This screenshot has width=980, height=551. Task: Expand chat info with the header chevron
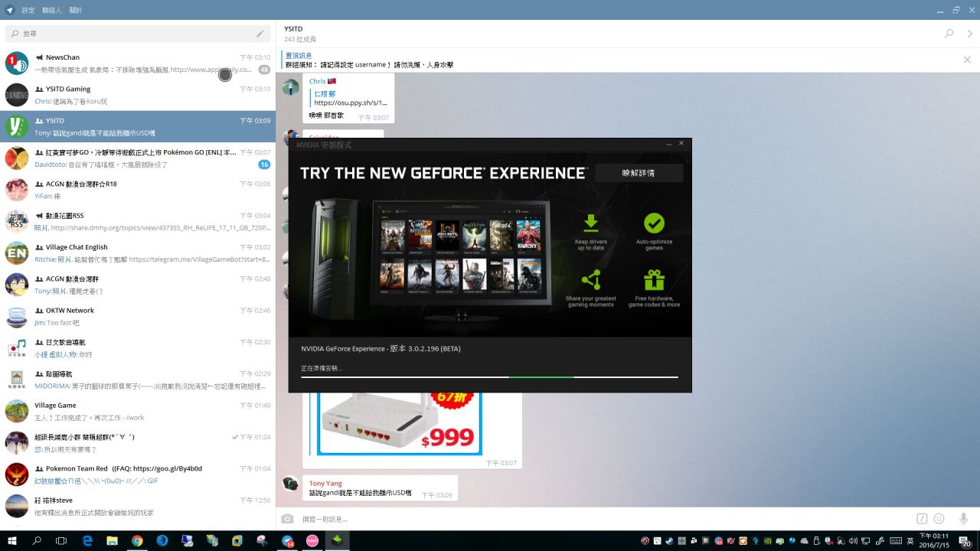coord(970,34)
